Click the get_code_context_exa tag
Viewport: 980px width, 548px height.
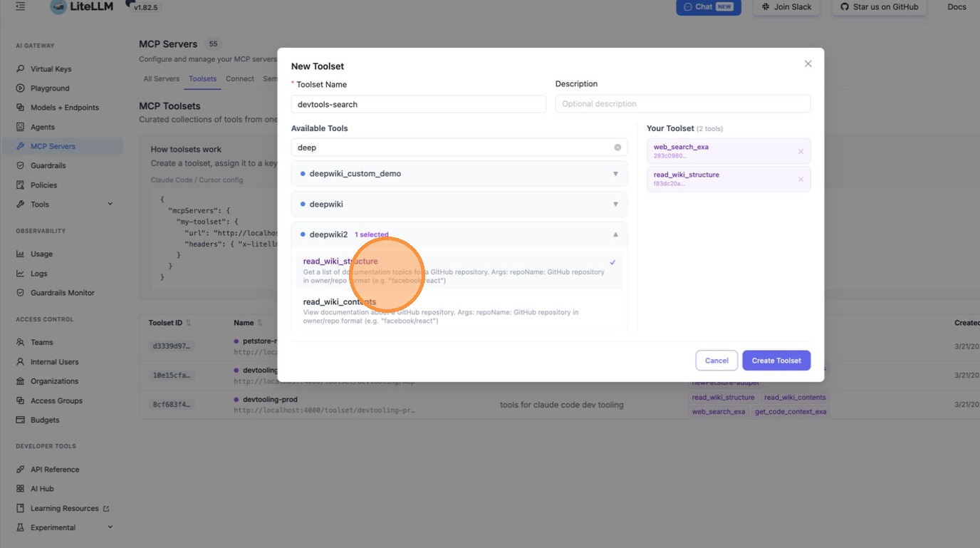(x=791, y=412)
